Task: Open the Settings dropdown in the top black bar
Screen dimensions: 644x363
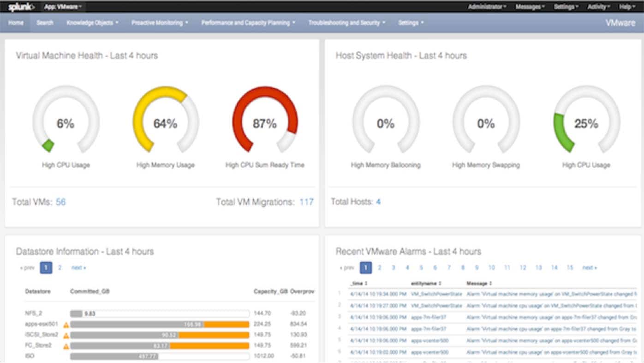Action: pos(566,7)
